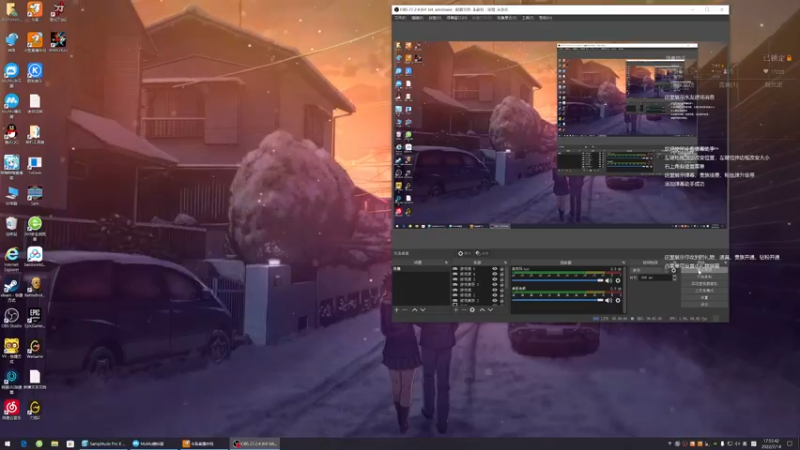The width and height of the screenshot is (800, 450).
Task: Open the Internet Explorer desktop icon
Action: click(11, 258)
